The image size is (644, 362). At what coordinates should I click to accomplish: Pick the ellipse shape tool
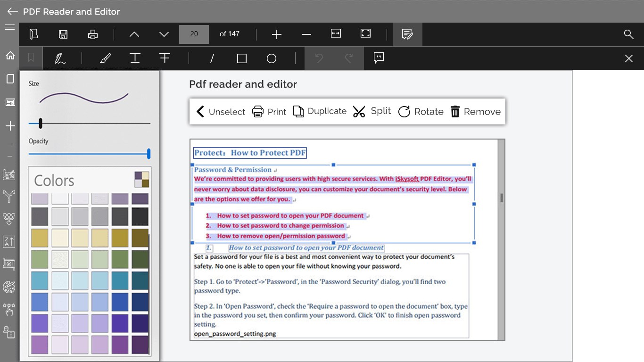click(x=272, y=58)
